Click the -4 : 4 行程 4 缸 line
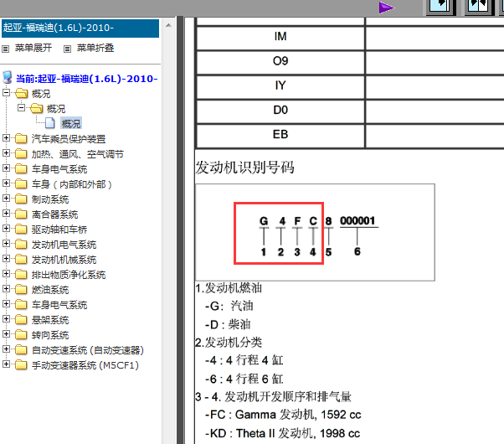504x444 pixels. pos(244,360)
